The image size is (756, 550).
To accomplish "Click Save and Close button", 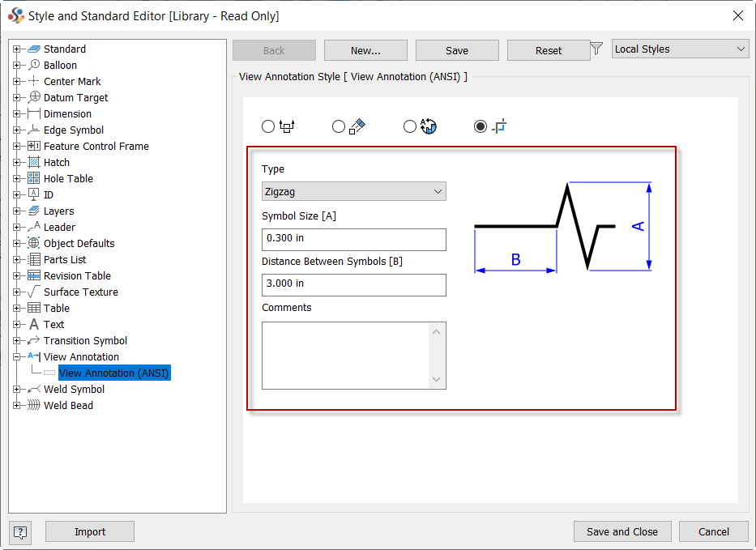I will 622,531.
